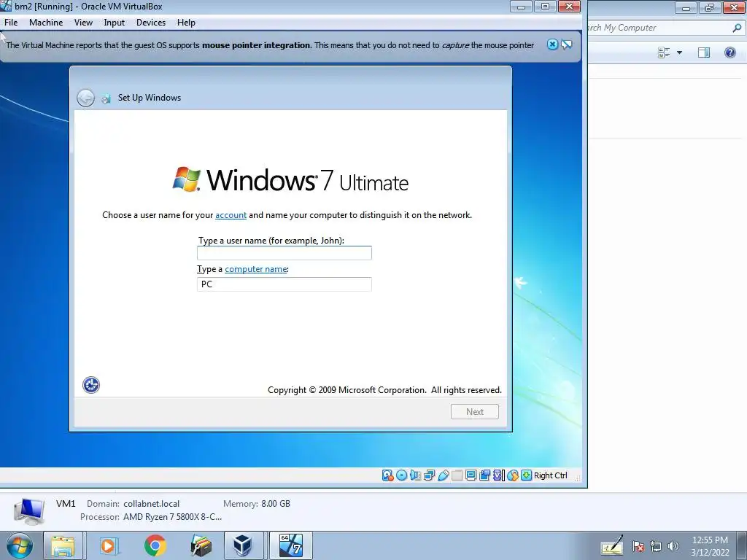Open the View menu
The width and height of the screenshot is (747, 560).
click(83, 23)
